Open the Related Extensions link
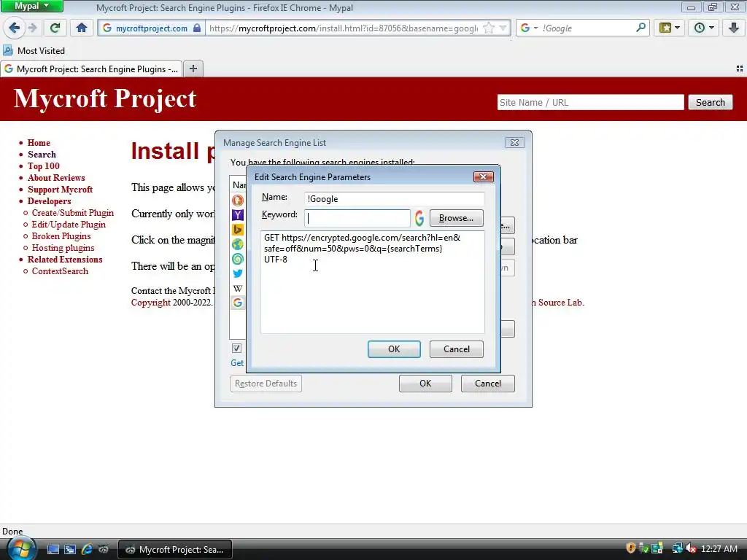The height and width of the screenshot is (560, 747). (x=65, y=260)
